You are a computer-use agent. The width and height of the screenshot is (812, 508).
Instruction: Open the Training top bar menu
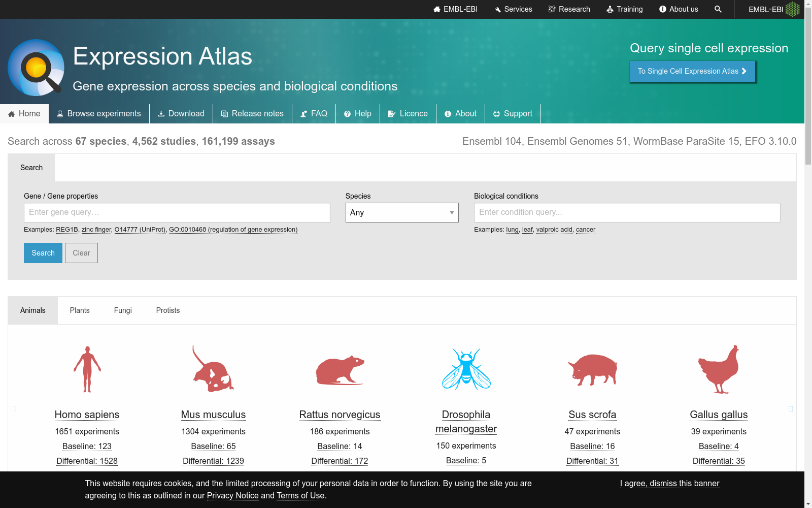point(624,9)
